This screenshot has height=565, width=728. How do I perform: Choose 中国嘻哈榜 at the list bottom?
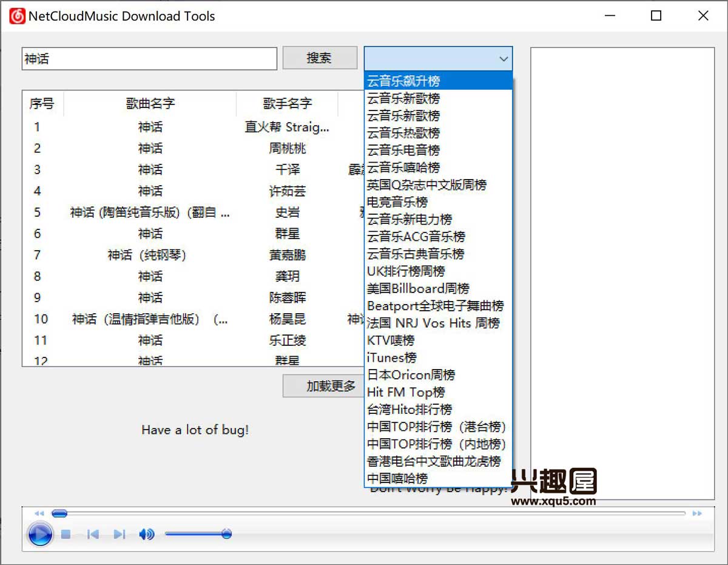click(439, 478)
